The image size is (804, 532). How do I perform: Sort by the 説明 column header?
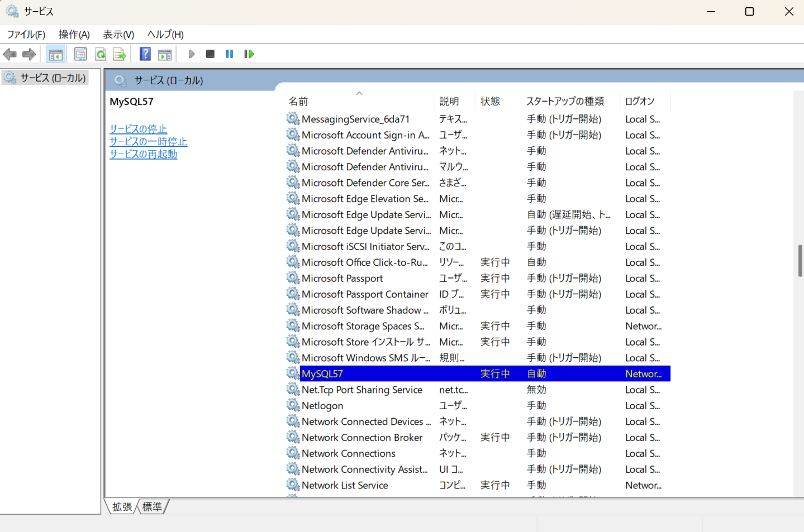click(454, 101)
